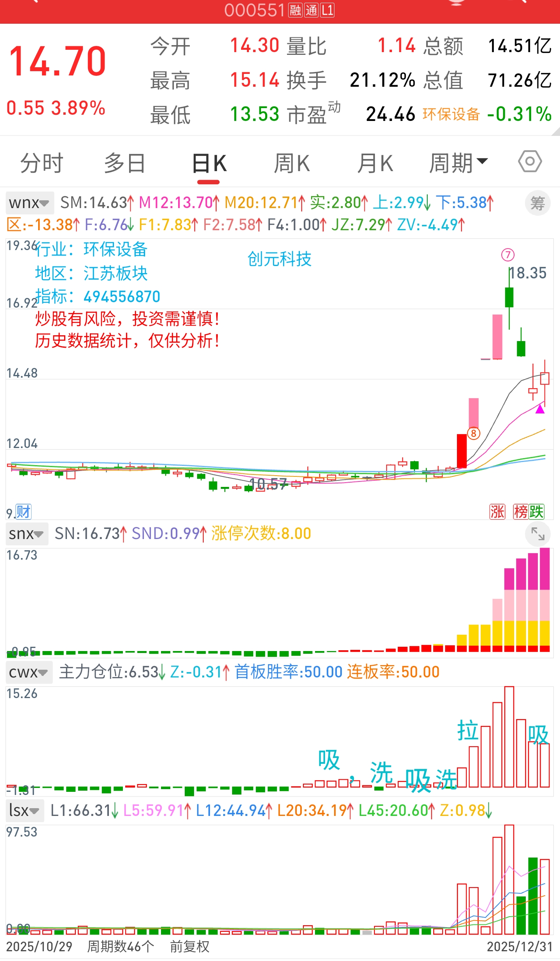Tap the circled 7 chart marker
The image size is (560, 961).
(508, 255)
